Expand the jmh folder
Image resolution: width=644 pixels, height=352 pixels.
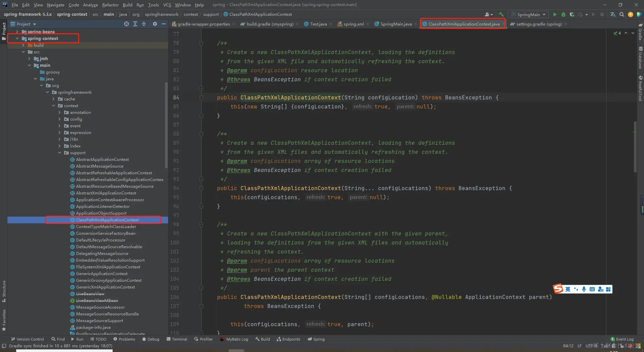coord(29,58)
